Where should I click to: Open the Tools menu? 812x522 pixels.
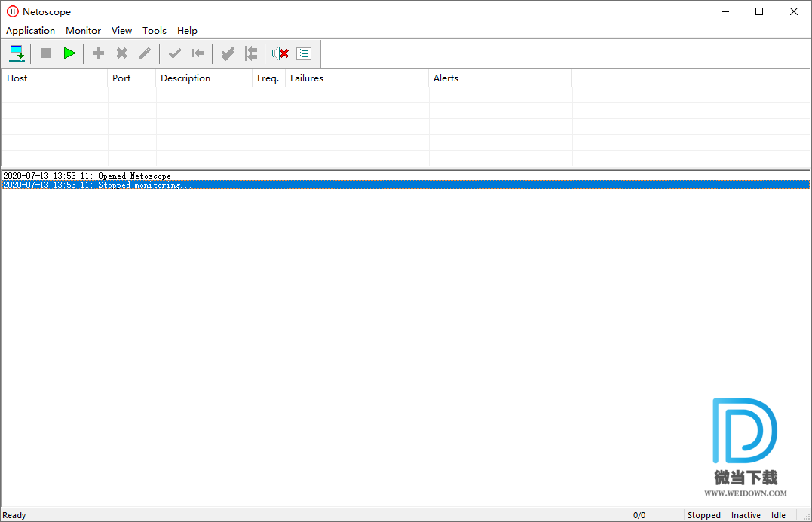[x=155, y=31]
